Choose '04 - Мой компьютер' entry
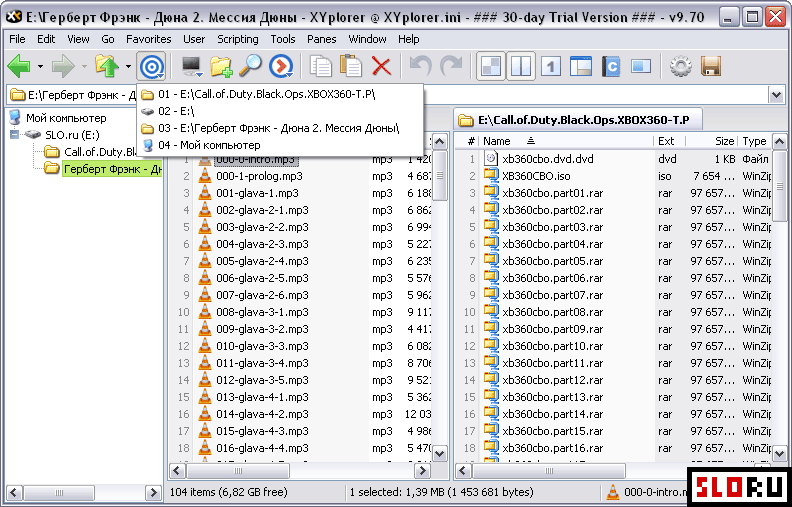Viewport: 792px width, 507px height. (279, 145)
